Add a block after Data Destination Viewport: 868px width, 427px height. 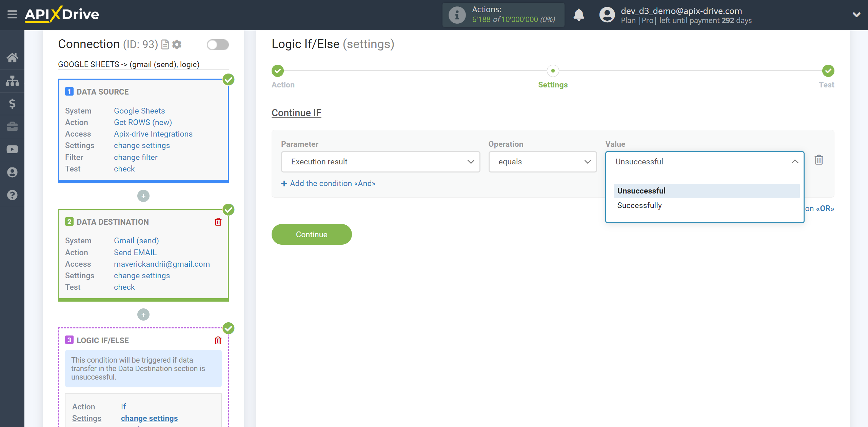click(143, 314)
